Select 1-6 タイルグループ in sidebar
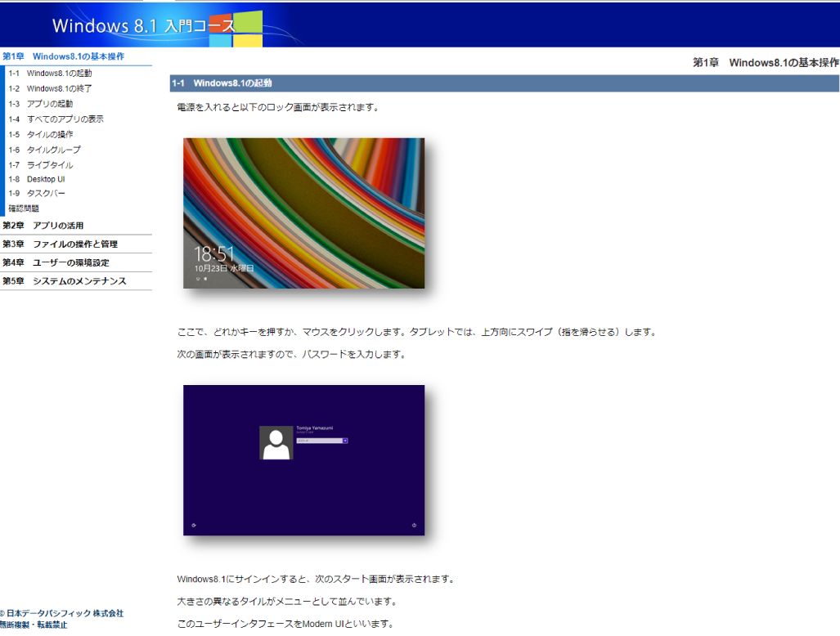840x636 pixels. pos(44,150)
